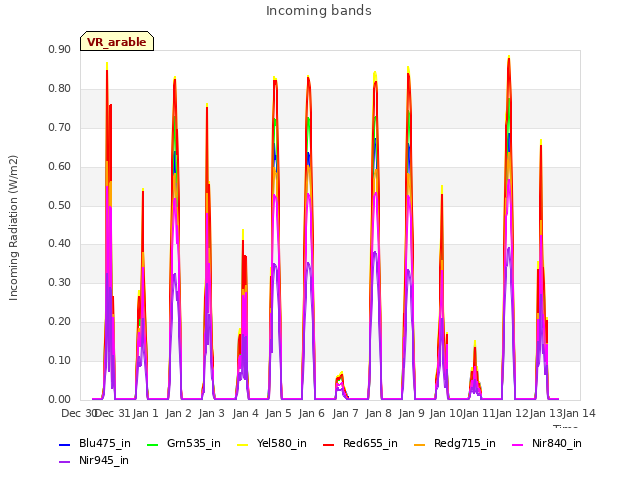Click the Jan 3 x-axis date label
The image size is (640, 480).
tap(212, 413)
